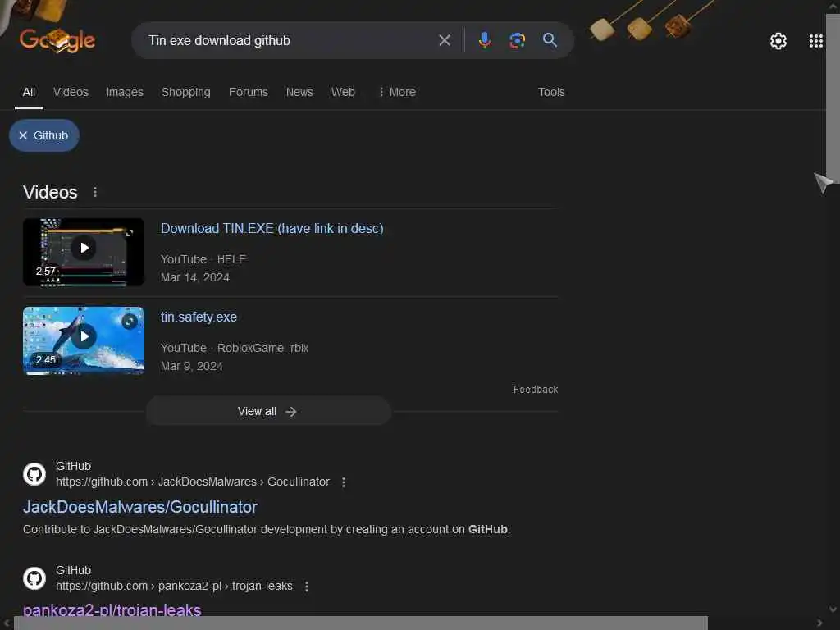The image size is (840, 630).
Task: Click the YouTube · RobloxGame_rblx source text
Action: tap(235, 348)
